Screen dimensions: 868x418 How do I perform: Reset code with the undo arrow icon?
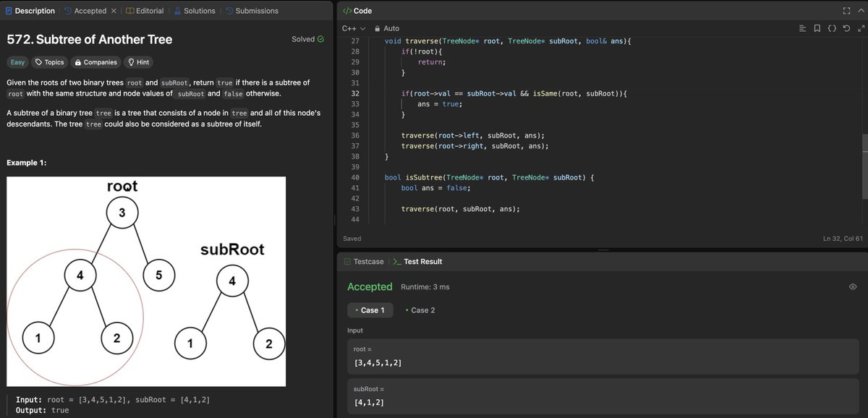click(846, 28)
